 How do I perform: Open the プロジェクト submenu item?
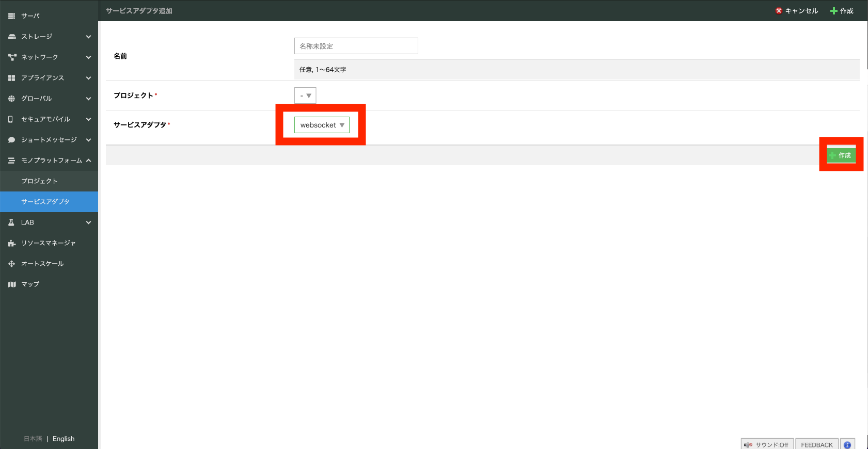(x=39, y=181)
